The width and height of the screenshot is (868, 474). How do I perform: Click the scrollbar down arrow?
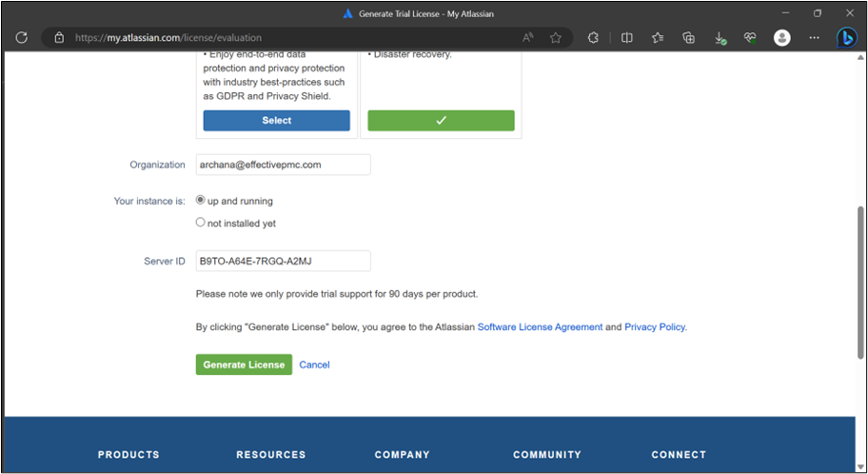point(860,466)
